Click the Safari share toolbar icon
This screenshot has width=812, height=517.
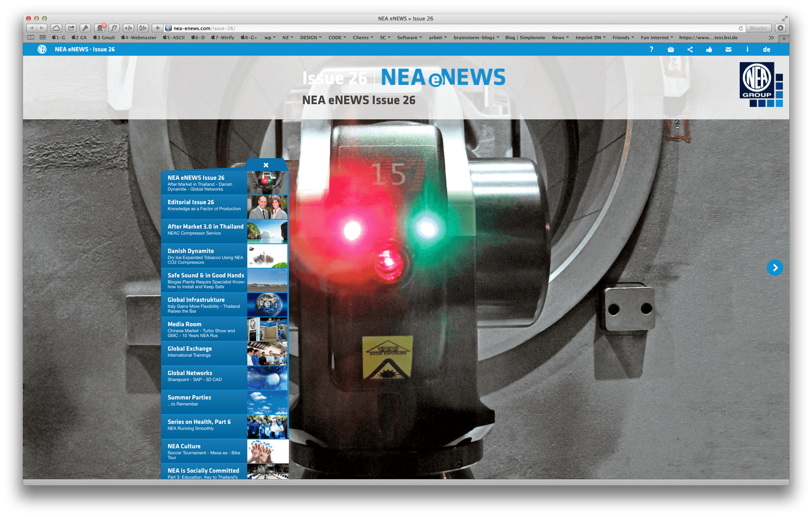pyautogui.click(x=71, y=28)
